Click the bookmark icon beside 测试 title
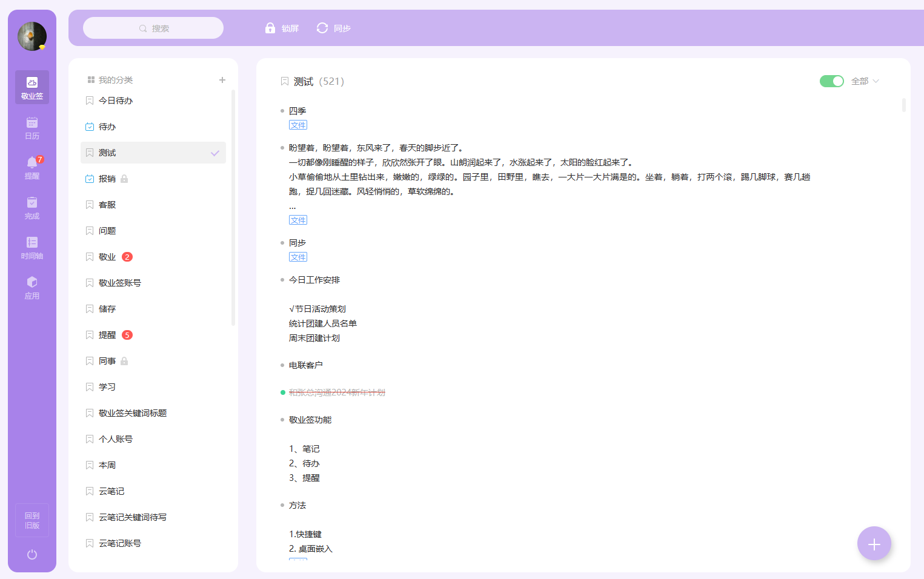 point(285,81)
